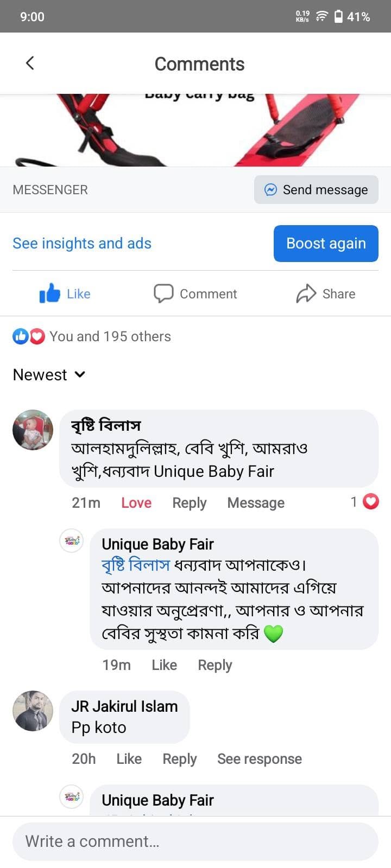The height and width of the screenshot is (868, 391).
Task: Like the Unique Baby Fair reply
Action: click(x=164, y=665)
